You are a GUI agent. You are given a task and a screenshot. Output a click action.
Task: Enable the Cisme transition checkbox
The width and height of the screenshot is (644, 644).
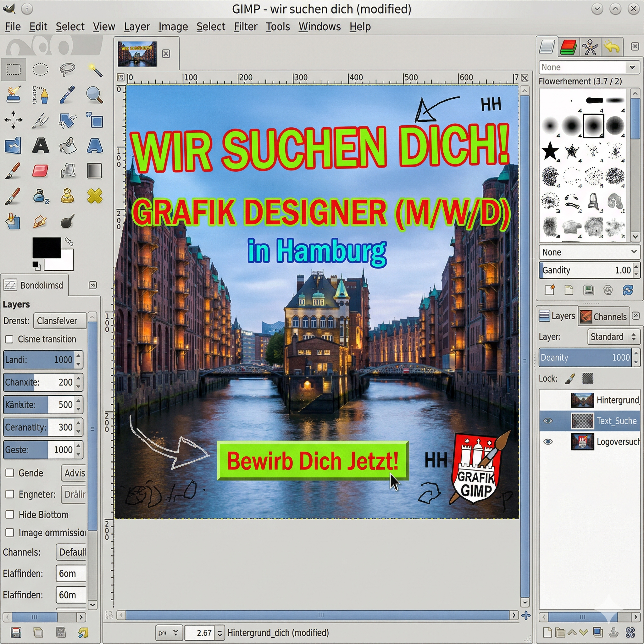coord(9,339)
